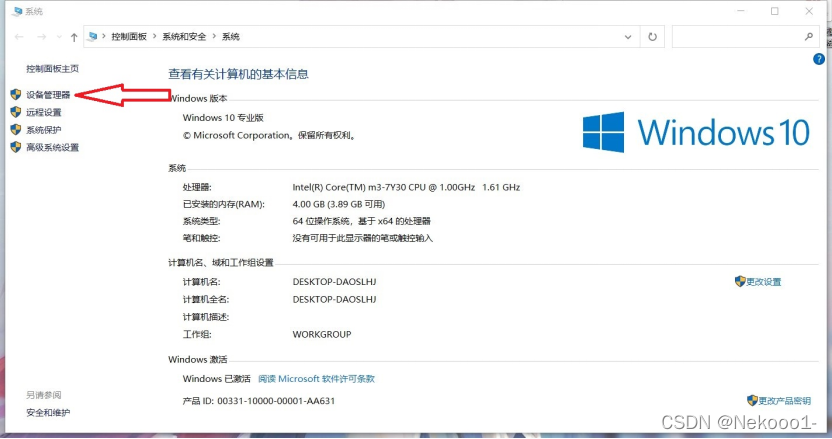This screenshot has height=439, width=832.
Task: Click the shield icon beside 设备管理器
Action: coord(16,94)
